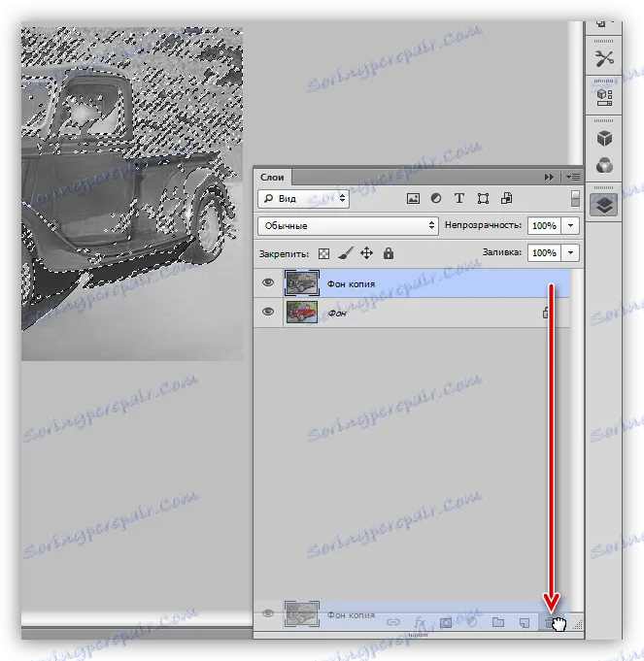Filter layers by type (T) icon
This screenshot has height=661, width=644.
(x=459, y=199)
